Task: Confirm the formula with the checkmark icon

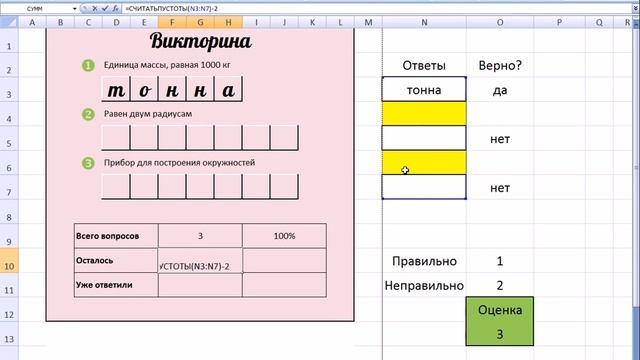Action: [x=105, y=8]
